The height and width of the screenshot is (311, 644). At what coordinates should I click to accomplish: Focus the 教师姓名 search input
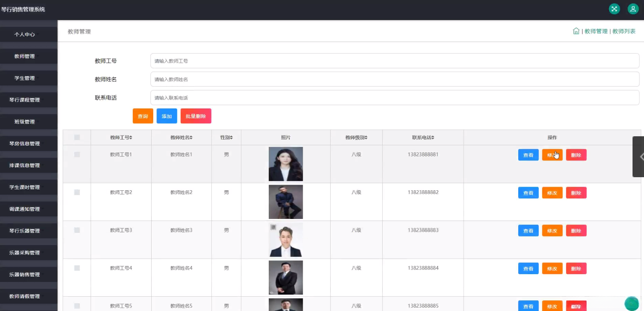pyautogui.click(x=395, y=79)
